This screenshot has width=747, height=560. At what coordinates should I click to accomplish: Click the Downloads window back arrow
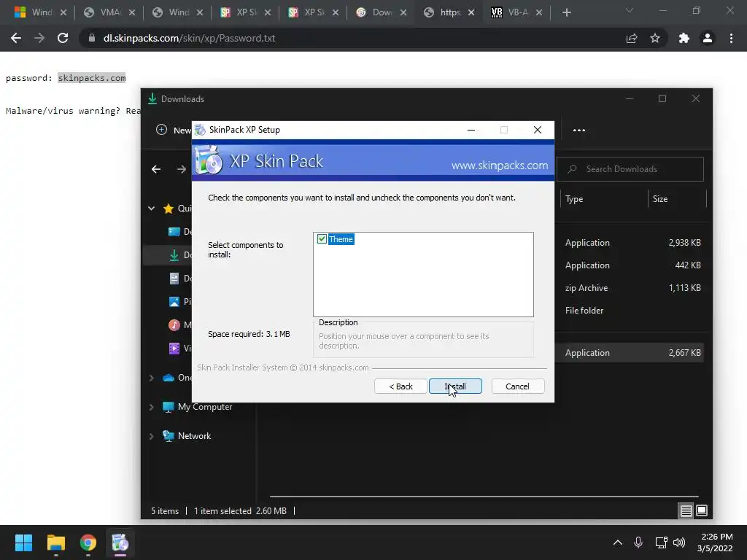coord(156,169)
